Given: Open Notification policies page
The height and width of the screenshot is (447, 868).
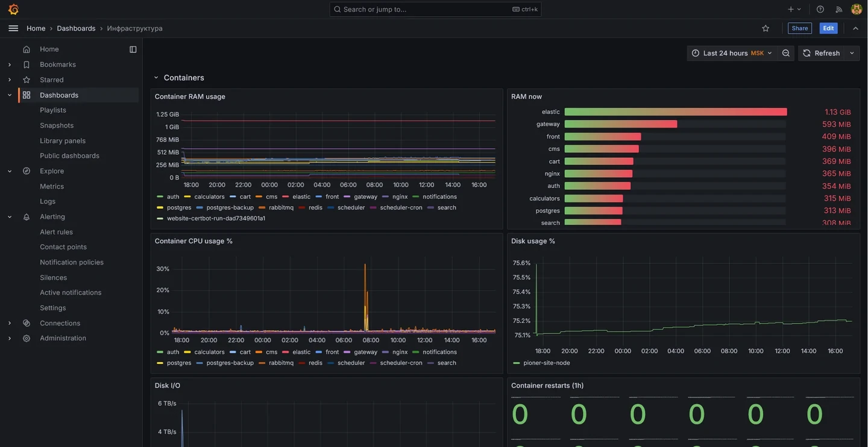Looking at the screenshot, I should click(72, 263).
